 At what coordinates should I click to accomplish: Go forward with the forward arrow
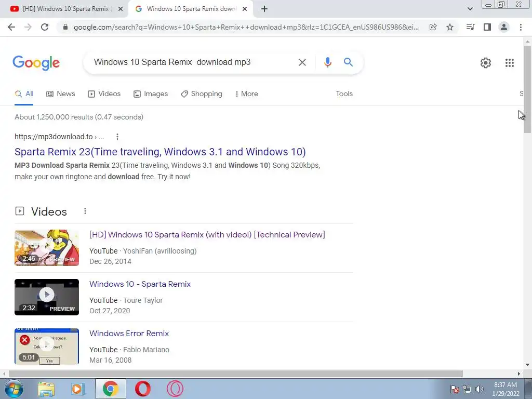[x=28, y=27]
